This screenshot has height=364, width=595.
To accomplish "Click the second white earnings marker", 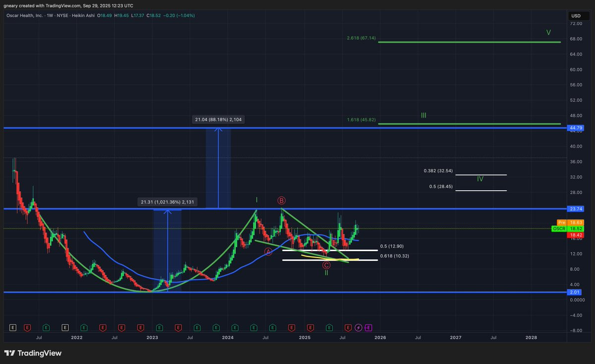I will tap(65, 327).
